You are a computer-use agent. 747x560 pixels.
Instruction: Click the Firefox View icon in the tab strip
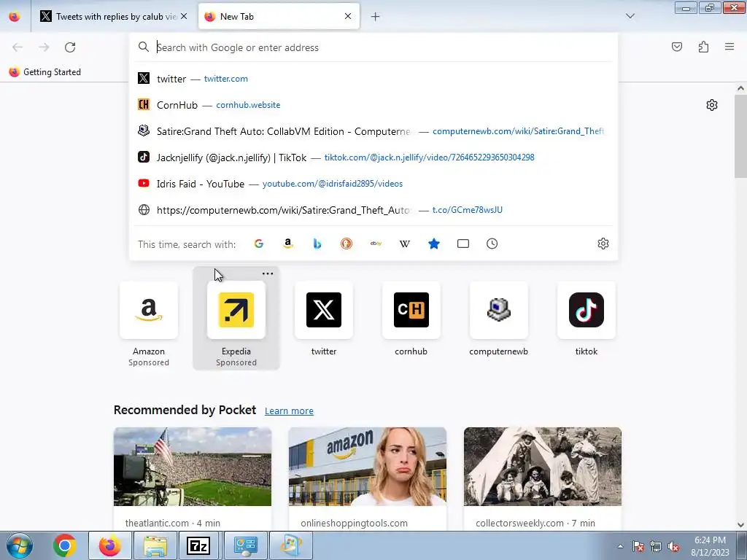pos(15,16)
